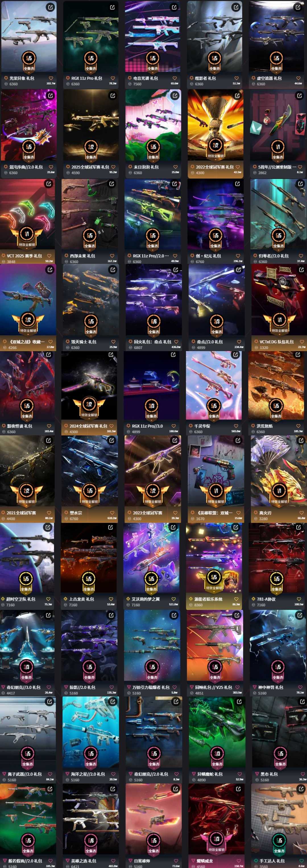Favorite the 奇点//2.0 礼包 bundle
Screen dimensions: 307x868
[x=239, y=342]
